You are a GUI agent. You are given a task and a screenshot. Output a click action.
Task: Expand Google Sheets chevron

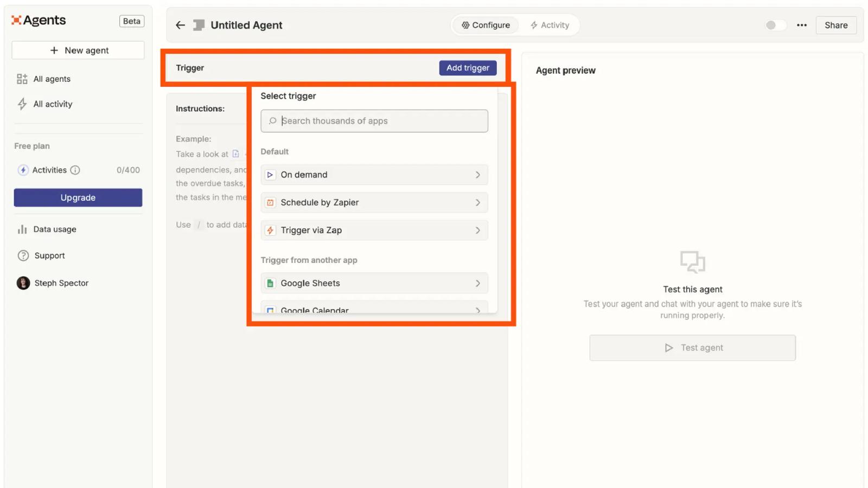click(x=478, y=284)
